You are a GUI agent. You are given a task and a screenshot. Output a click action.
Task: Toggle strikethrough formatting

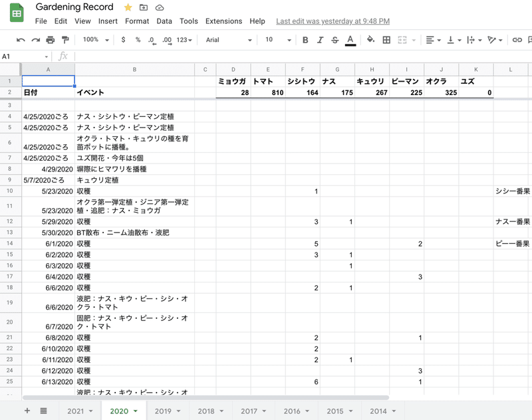[x=335, y=40]
